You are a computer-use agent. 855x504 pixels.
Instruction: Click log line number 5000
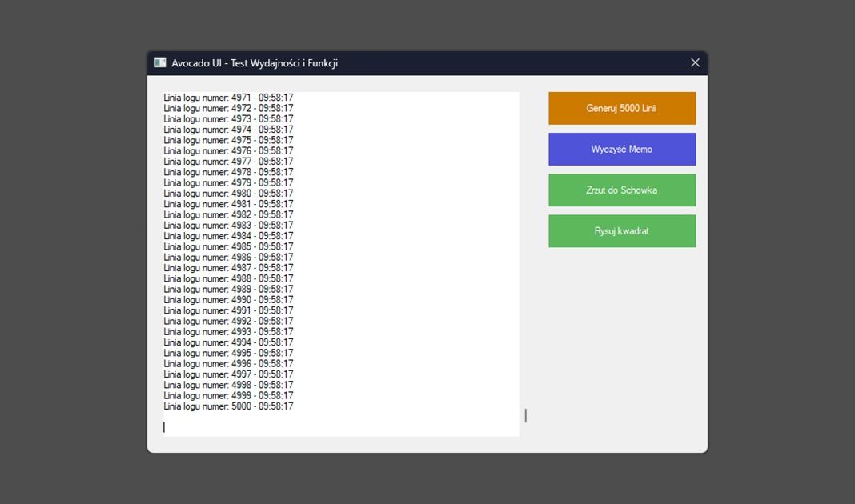228,406
